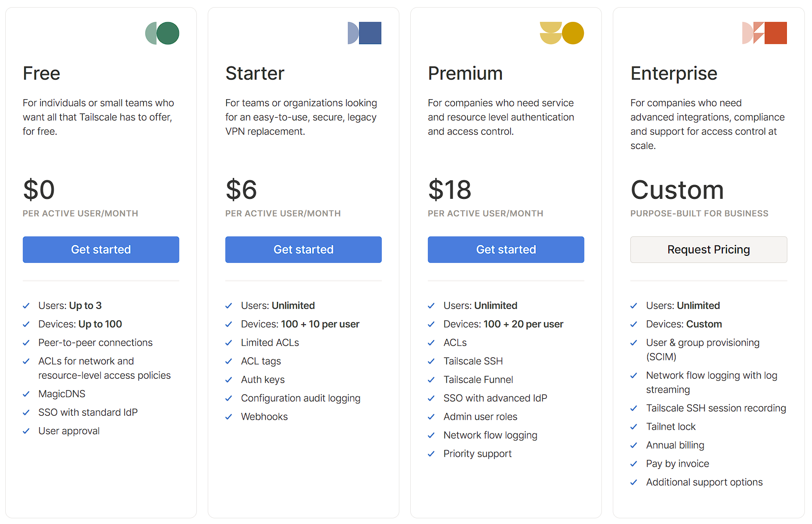812x524 pixels.
Task: Click Get started under the Starter plan
Action: [303, 249]
